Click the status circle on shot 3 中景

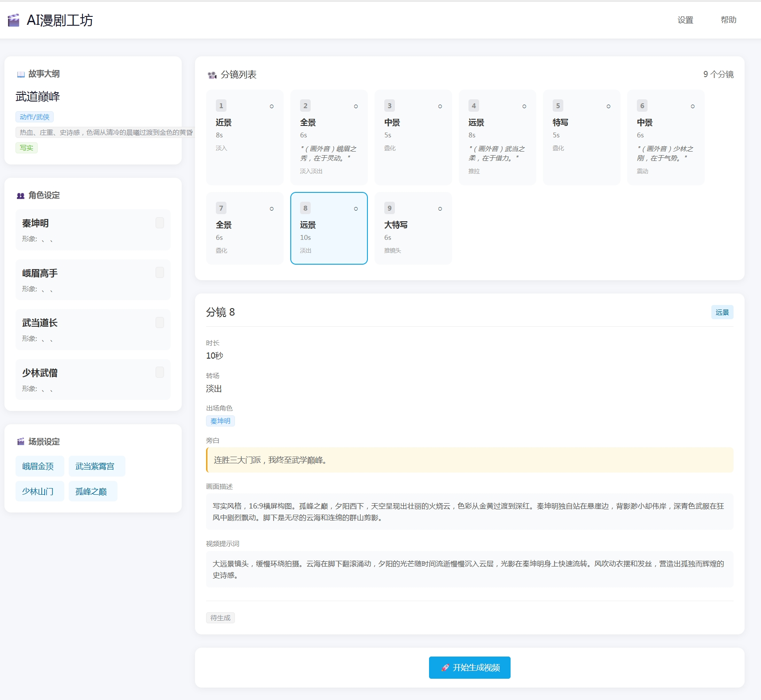tap(440, 106)
